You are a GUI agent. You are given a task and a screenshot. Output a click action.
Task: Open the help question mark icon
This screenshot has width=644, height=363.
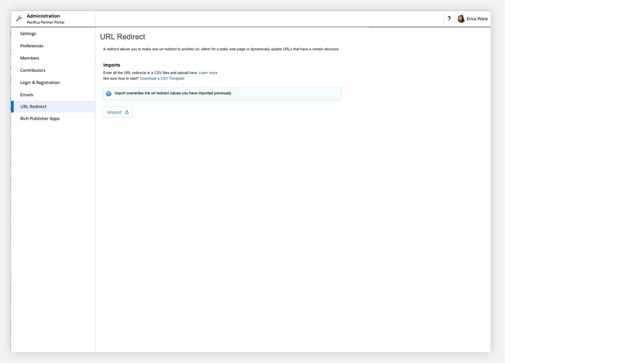click(449, 19)
